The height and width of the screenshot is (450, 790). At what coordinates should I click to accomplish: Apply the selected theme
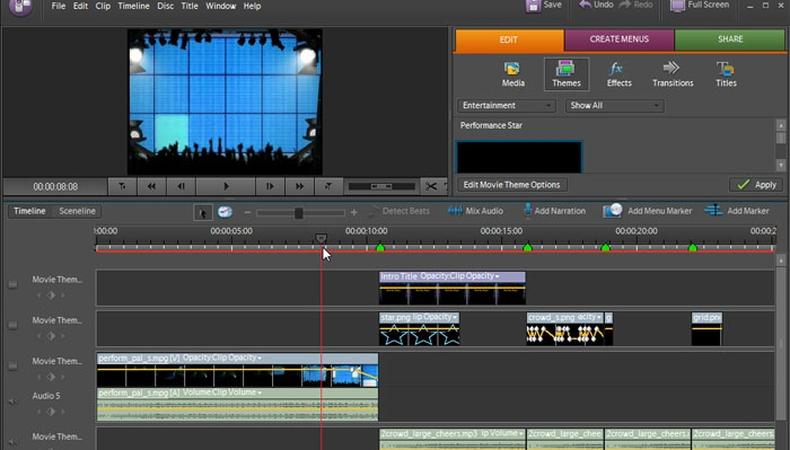click(756, 185)
